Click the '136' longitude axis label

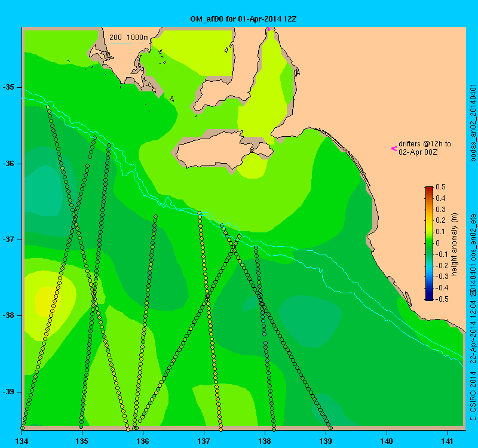pos(143,441)
